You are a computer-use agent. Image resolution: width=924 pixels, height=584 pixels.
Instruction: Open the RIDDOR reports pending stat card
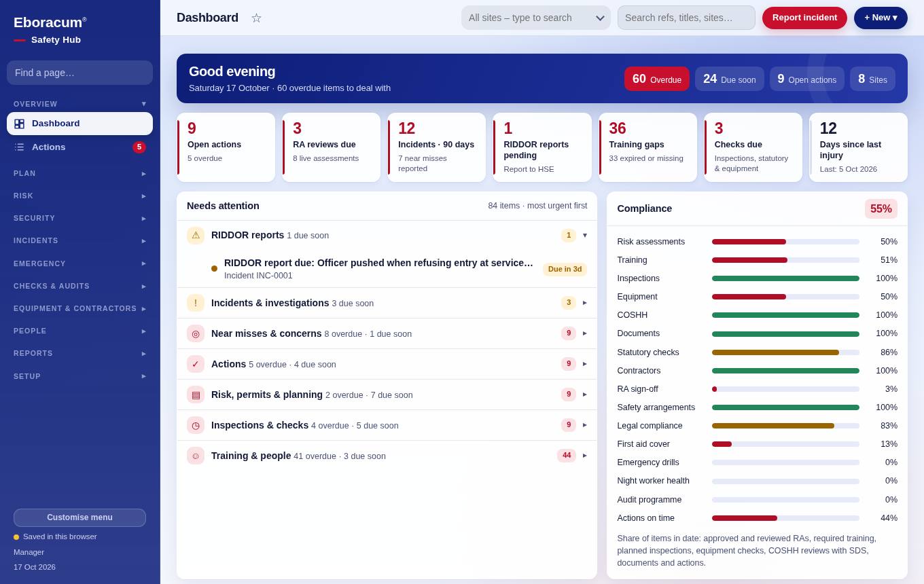tap(542, 147)
